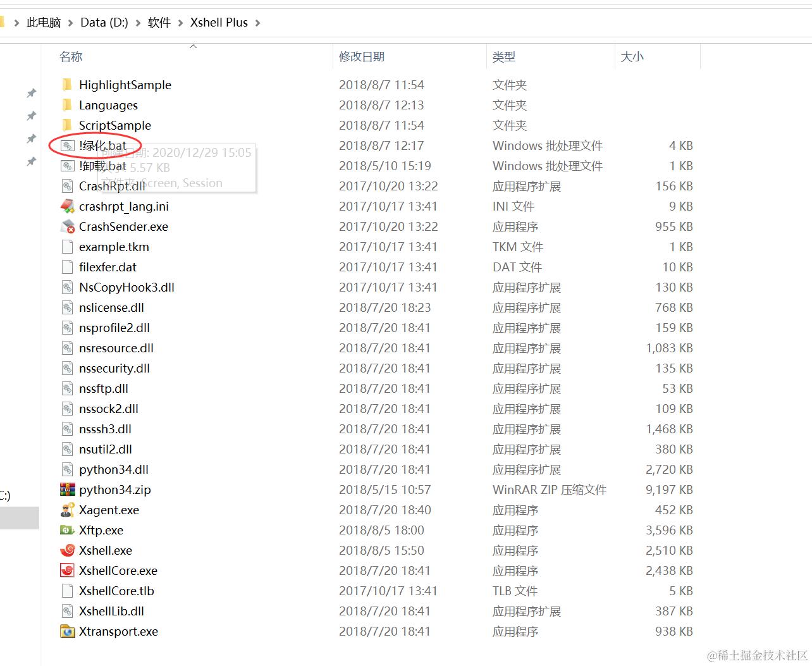Expand the breadcrumb arrow after 此电脑
Viewport: 812px width, 666px height.
pos(71,23)
